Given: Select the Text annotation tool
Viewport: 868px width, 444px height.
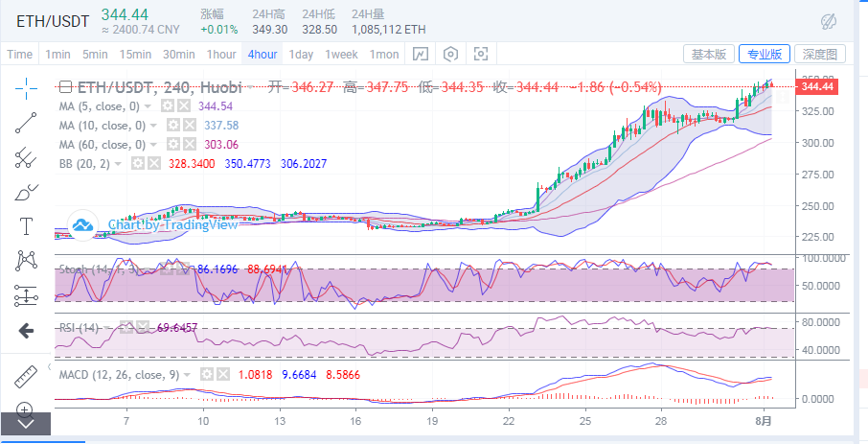Looking at the screenshot, I should coord(26,226).
